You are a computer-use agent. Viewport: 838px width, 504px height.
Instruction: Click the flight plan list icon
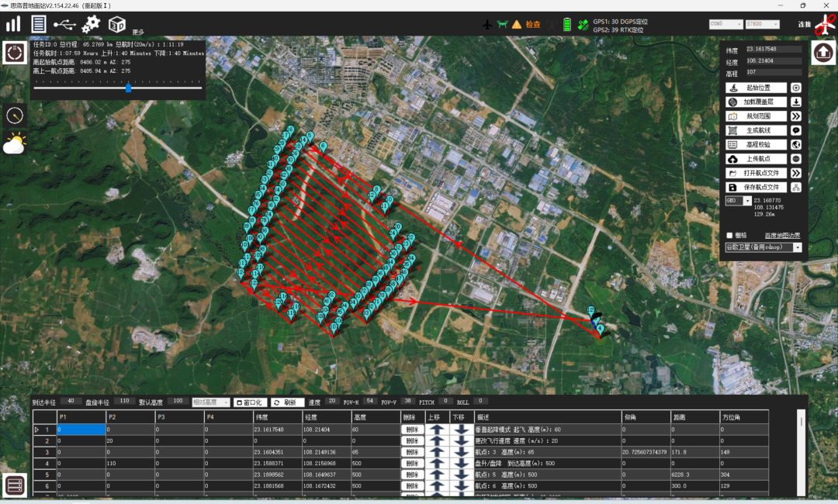(x=37, y=23)
